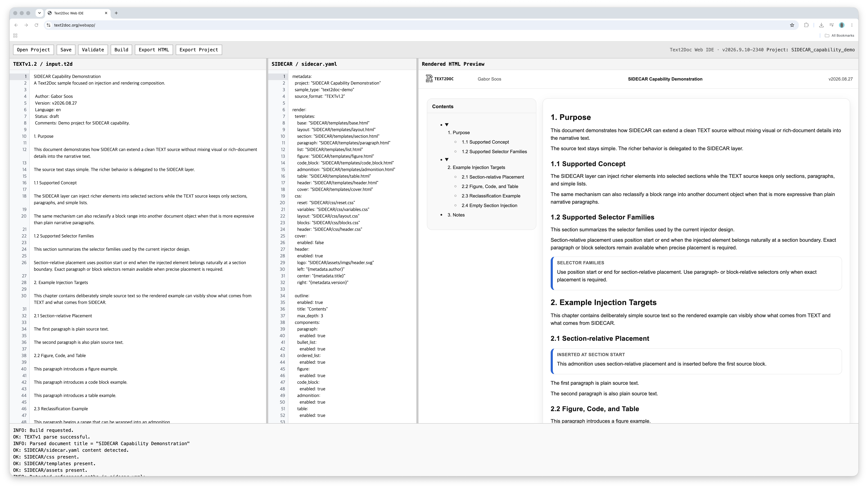
Task: Open the tab search dropdown arrow
Action: [39, 13]
